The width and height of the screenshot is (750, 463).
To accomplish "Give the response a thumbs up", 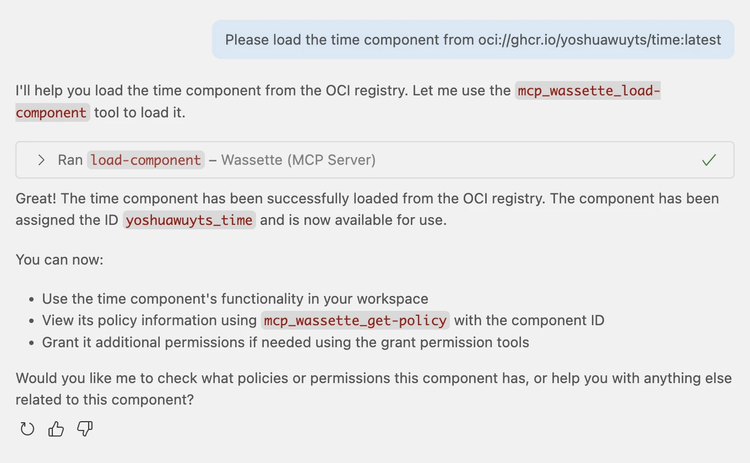I will point(56,429).
